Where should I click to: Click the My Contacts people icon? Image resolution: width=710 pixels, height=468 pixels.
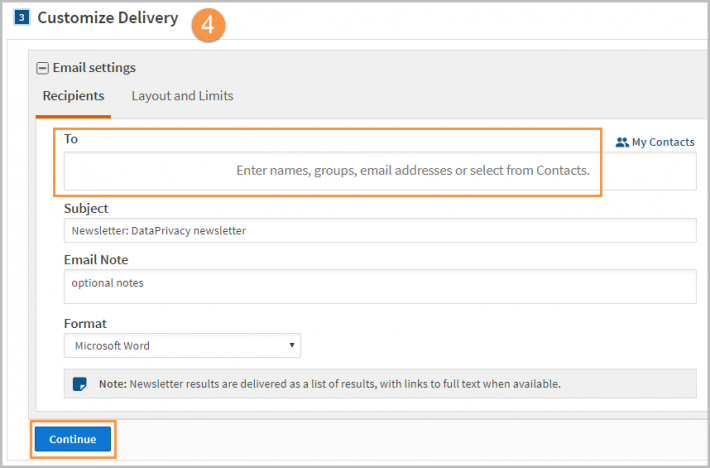pyautogui.click(x=622, y=142)
